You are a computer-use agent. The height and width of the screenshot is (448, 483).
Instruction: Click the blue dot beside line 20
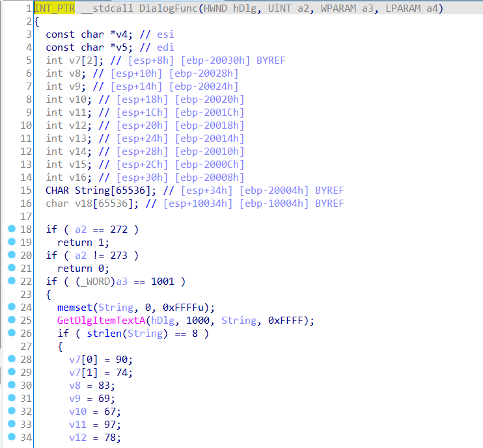11,256
